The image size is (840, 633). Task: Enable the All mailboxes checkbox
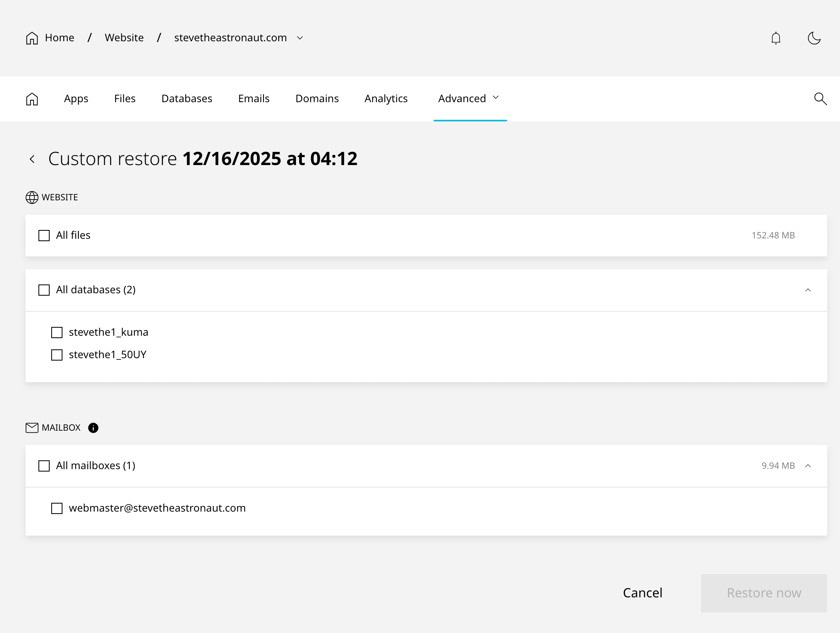[x=44, y=466]
